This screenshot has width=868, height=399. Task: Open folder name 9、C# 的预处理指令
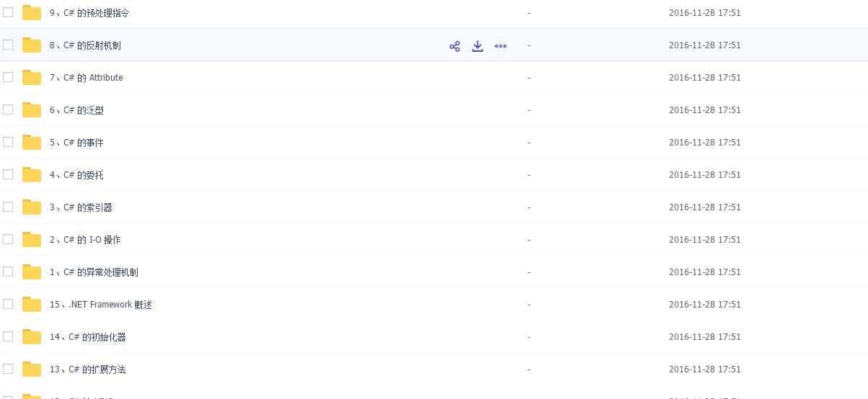[89, 13]
